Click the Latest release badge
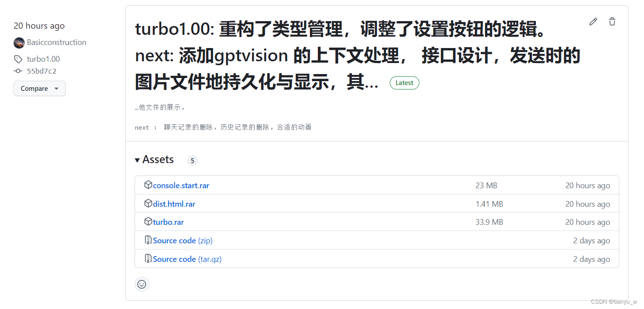The height and width of the screenshot is (309, 644). (404, 82)
